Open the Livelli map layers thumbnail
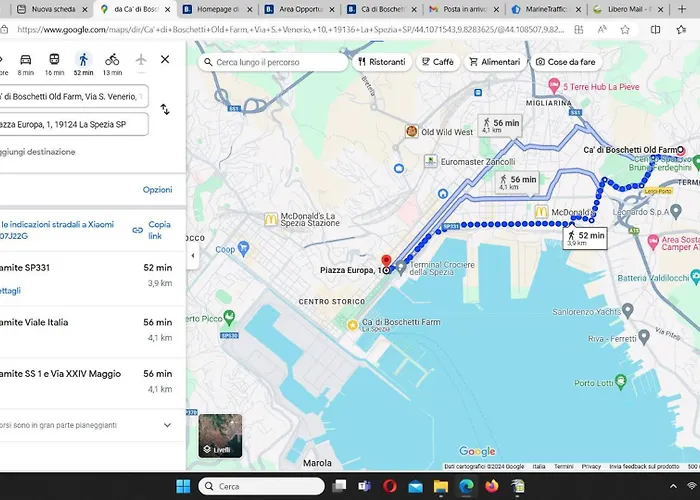Viewport: 700px width, 500px height. coord(220,435)
